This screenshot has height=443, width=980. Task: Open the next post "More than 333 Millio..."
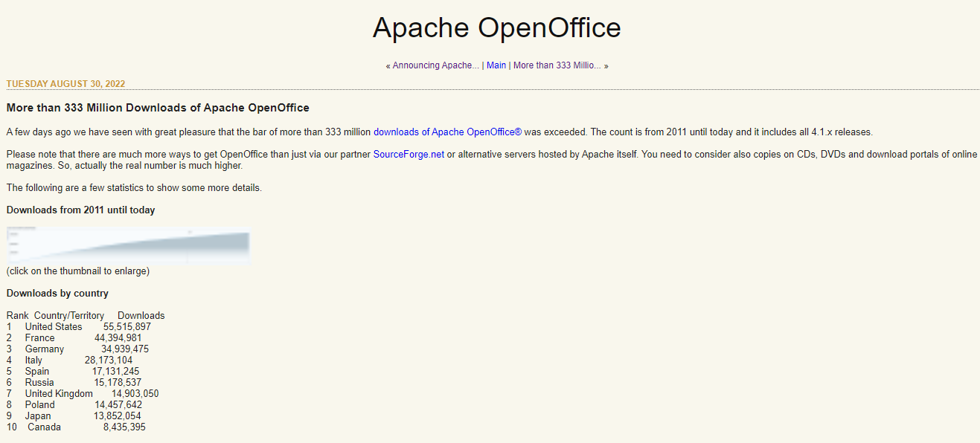(557, 65)
